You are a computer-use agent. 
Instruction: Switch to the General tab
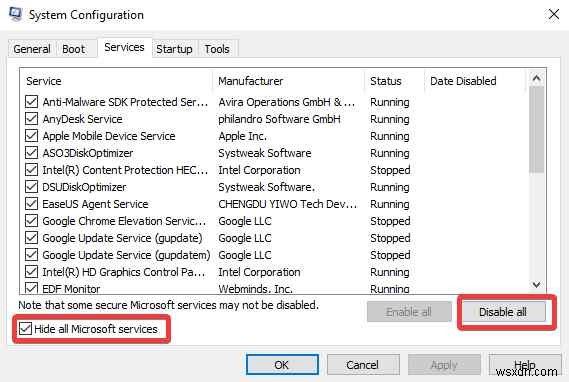(x=32, y=49)
